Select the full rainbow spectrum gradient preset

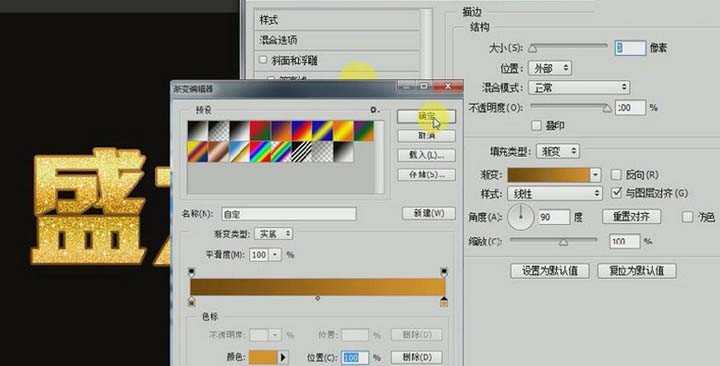(x=260, y=152)
